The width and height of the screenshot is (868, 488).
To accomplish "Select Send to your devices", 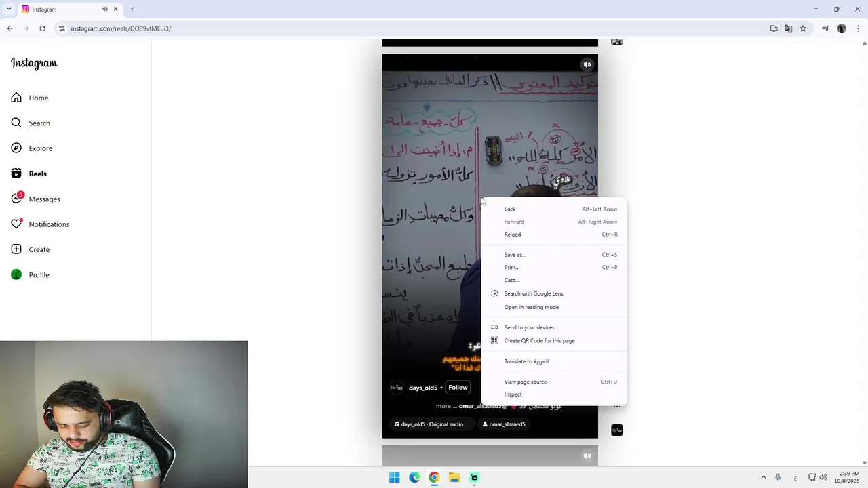I will pos(554,327).
